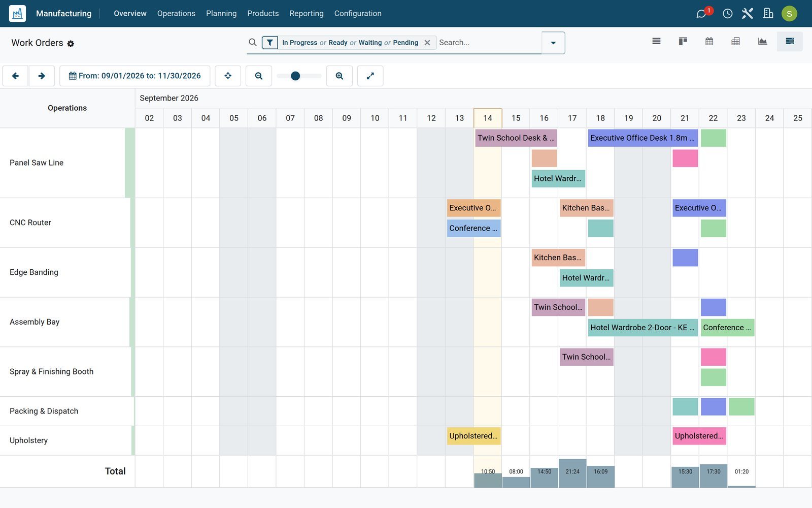This screenshot has height=508, width=812.
Task: Focus Gantt on today crosshair button
Action: pyautogui.click(x=228, y=76)
